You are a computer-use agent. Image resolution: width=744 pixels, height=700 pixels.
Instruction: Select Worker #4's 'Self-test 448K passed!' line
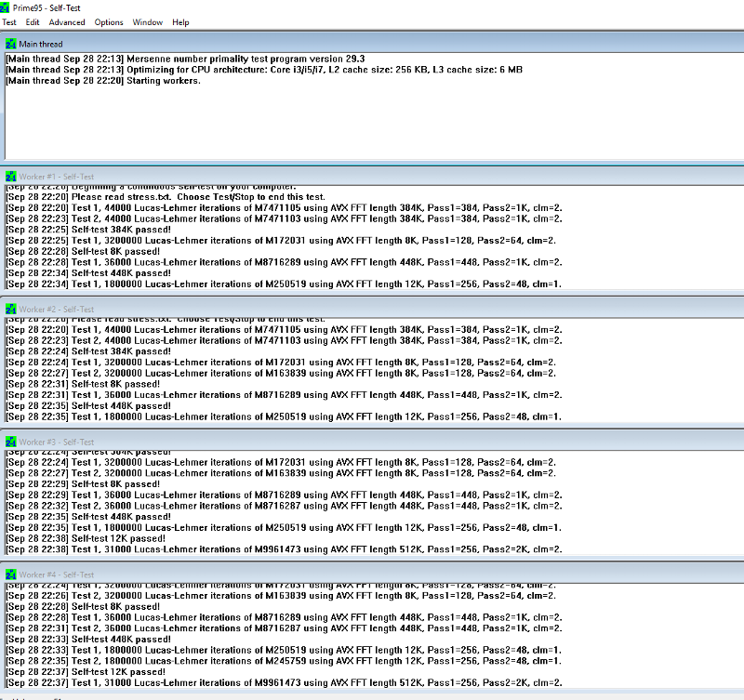click(x=88, y=640)
